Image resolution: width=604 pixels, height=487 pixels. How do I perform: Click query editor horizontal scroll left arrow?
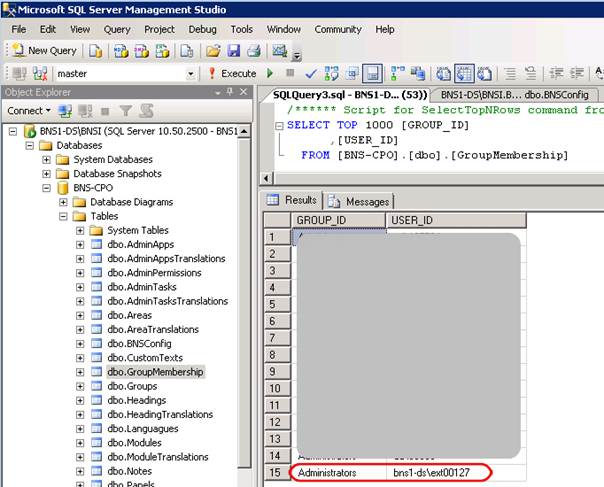266,178
